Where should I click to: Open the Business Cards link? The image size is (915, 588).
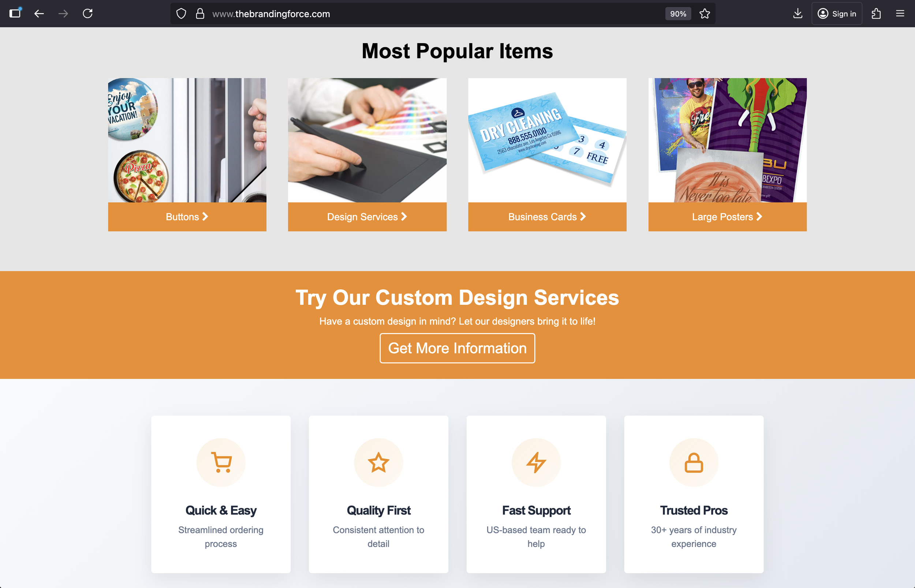(547, 217)
